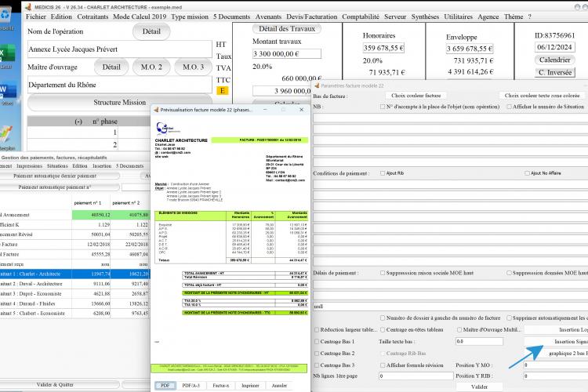Tick Centrage en-têtes tableau checkbox
588x392 pixels.
pyautogui.click(x=383, y=329)
